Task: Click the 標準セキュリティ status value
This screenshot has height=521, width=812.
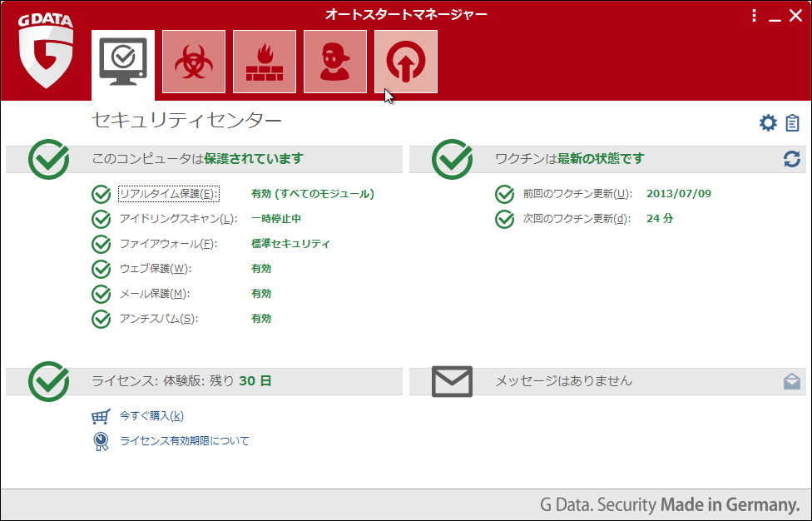Action: (x=290, y=243)
